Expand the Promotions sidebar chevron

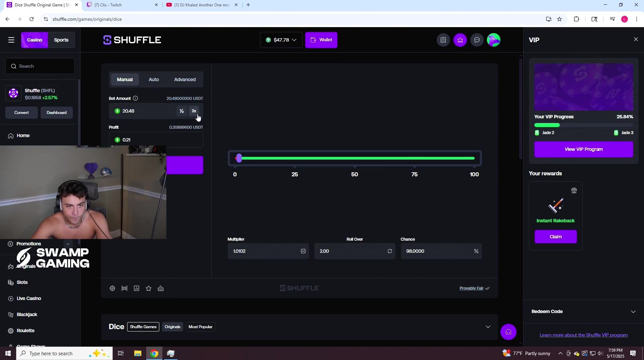point(68,244)
